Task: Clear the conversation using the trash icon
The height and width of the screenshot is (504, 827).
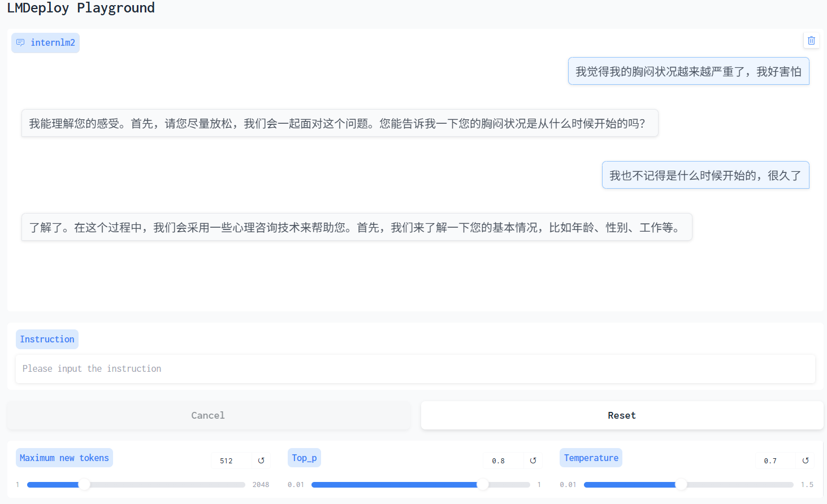Action: click(811, 40)
